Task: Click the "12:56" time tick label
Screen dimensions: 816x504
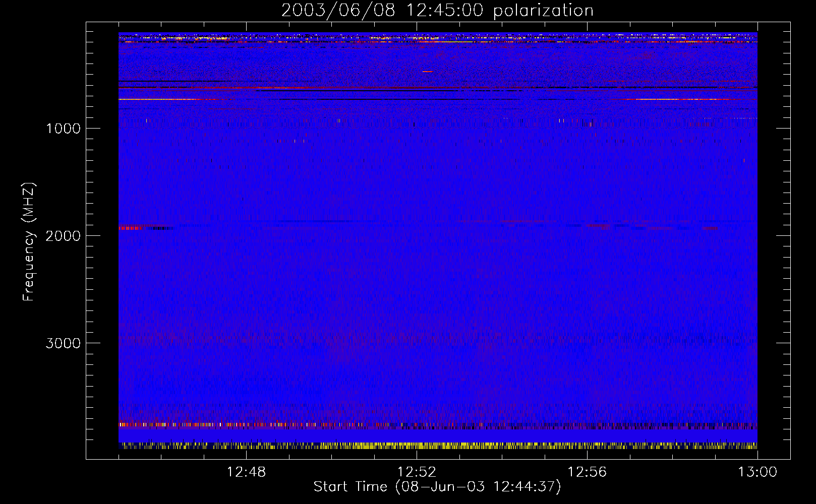Action: click(587, 472)
